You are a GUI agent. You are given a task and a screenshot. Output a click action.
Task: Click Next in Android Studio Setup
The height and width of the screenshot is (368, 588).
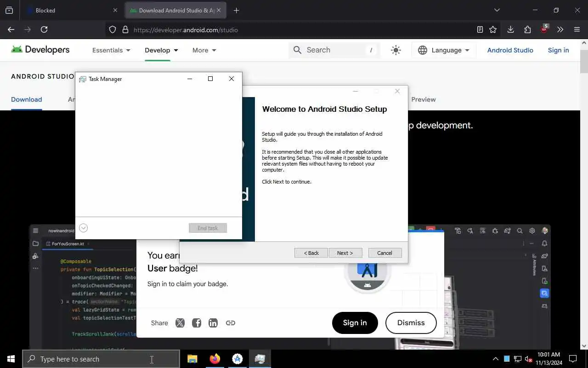345,253
